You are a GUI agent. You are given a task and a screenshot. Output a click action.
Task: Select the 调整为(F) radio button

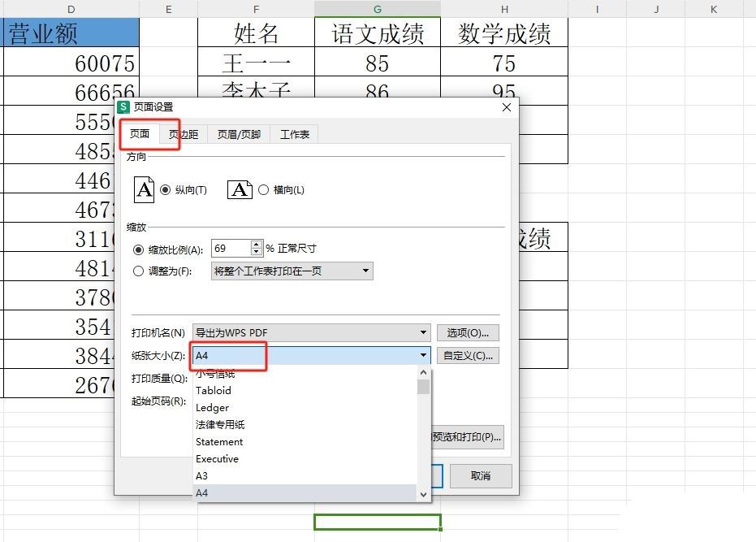tap(138, 271)
